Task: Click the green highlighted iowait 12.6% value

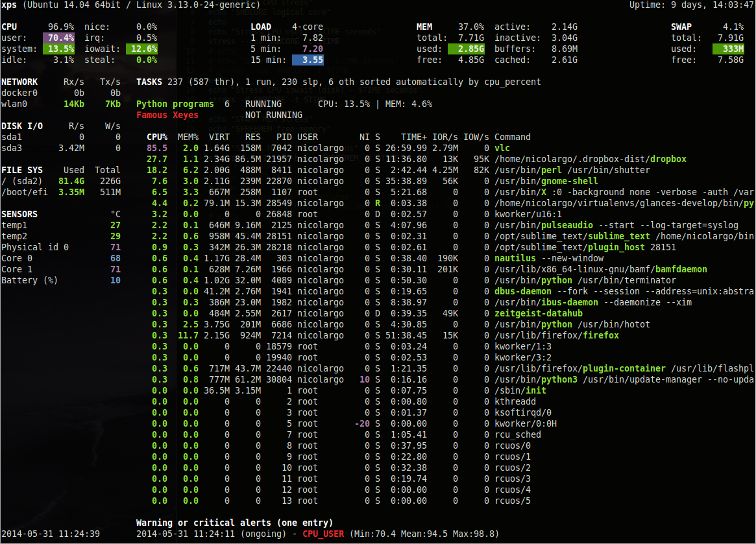Action: pyautogui.click(x=141, y=49)
